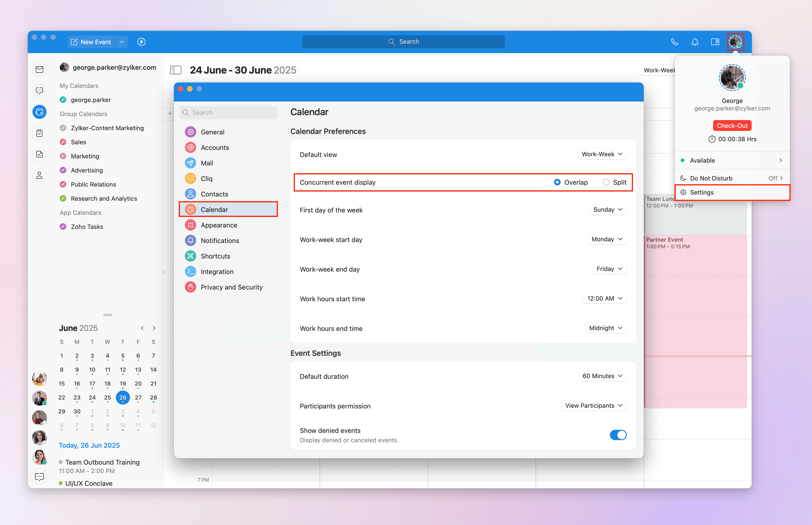Open the Notes document icon in sidebar
The image size is (812, 525).
39,154
